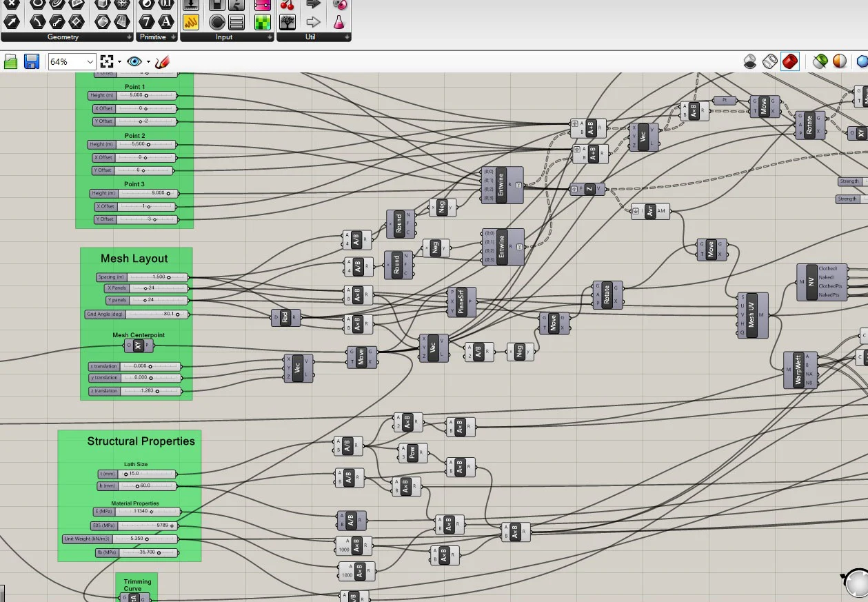The width and height of the screenshot is (868, 602).
Task: Open the 64% zoom level dropdown
Action: (x=90, y=61)
